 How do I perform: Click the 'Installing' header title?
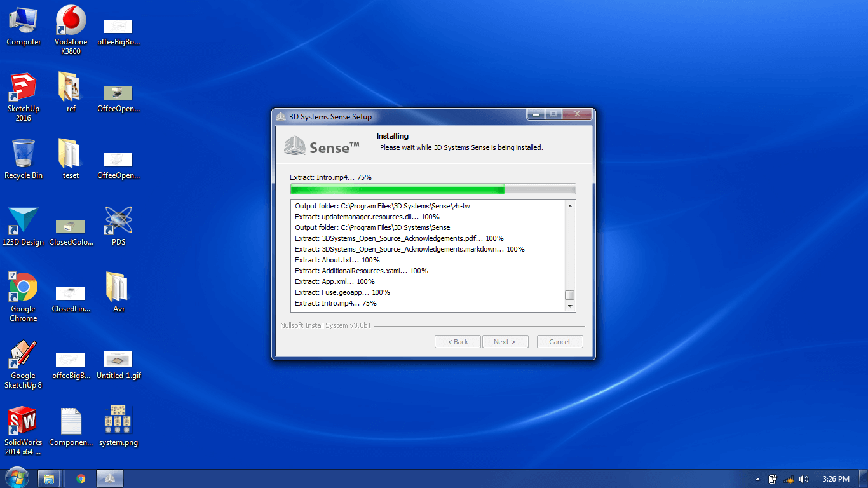pyautogui.click(x=392, y=136)
